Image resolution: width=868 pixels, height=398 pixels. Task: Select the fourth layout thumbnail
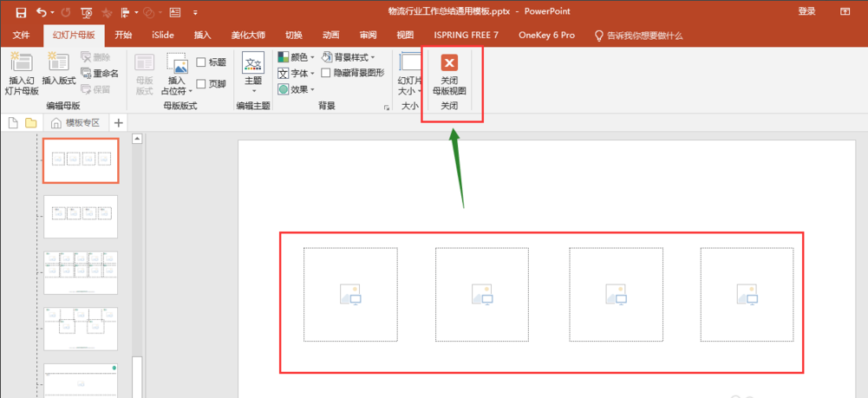point(81,329)
